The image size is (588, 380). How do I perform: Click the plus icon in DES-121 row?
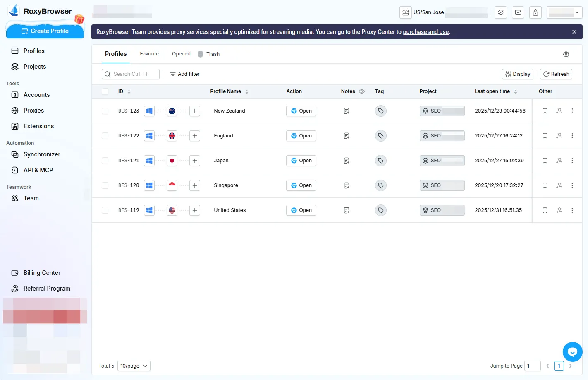(x=195, y=161)
